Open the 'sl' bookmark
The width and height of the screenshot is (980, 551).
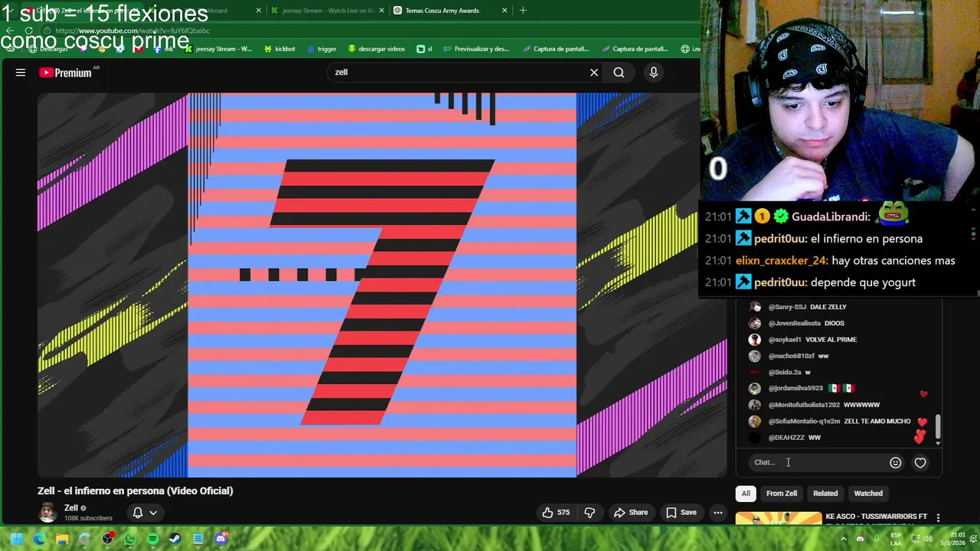pyautogui.click(x=424, y=49)
